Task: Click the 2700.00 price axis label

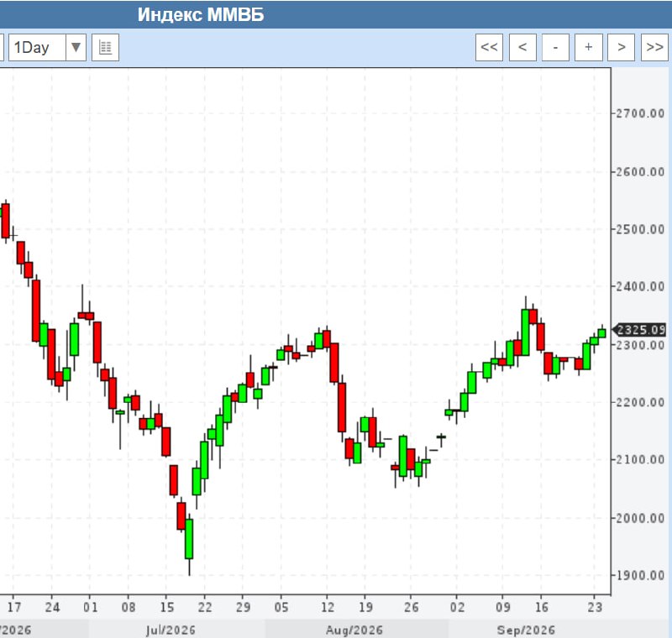Action: coord(640,113)
